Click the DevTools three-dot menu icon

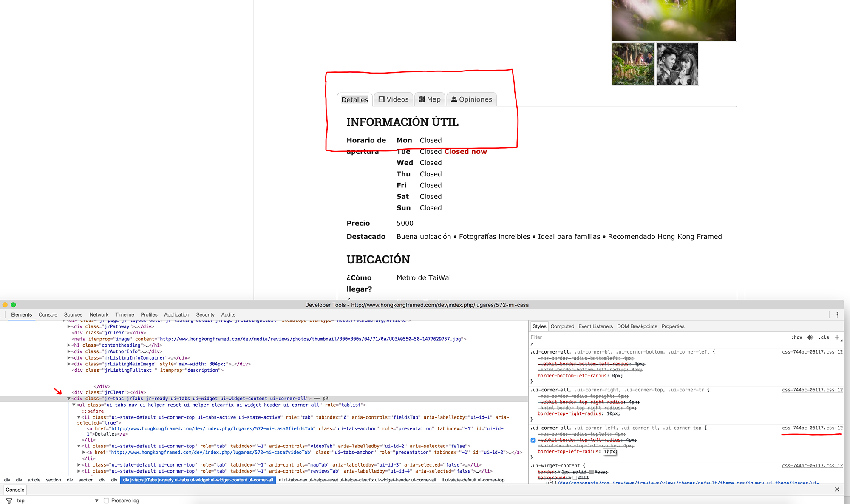click(x=837, y=315)
